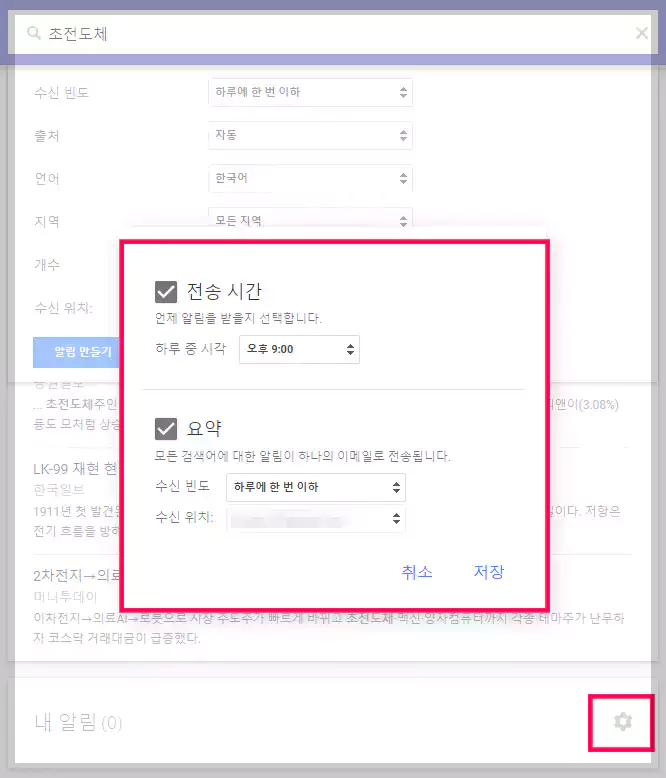The width and height of the screenshot is (666, 778).
Task: Toggle the 요약 checkbox
Action: [x=166, y=429]
